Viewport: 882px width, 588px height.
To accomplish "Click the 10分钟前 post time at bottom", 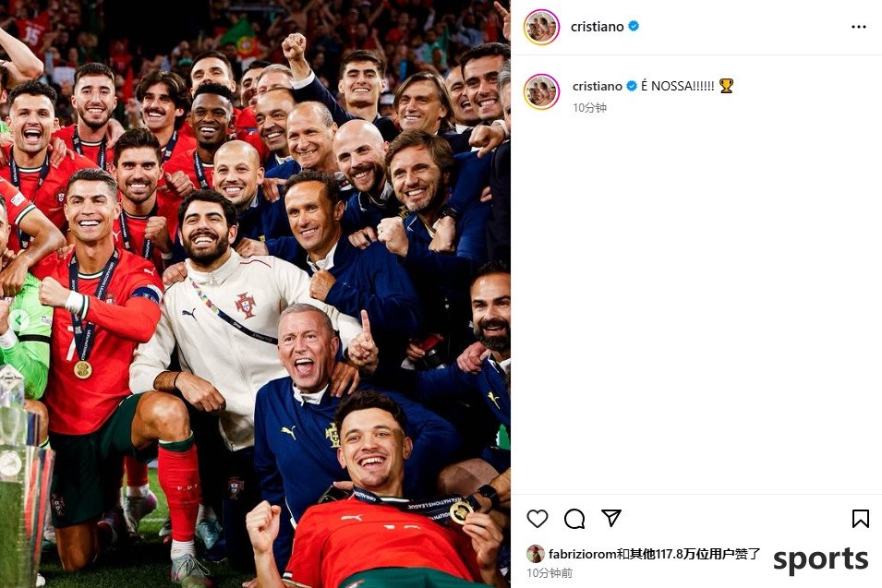I will click(550, 573).
